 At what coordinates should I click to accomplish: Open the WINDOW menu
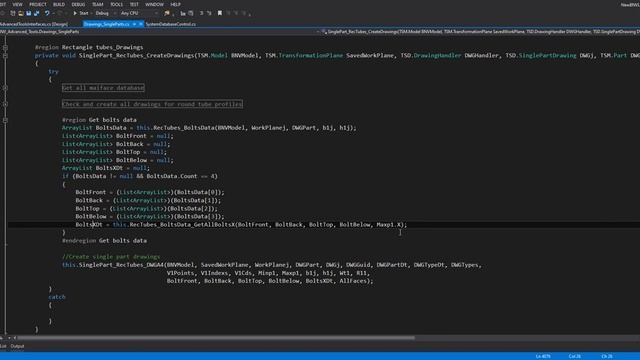[x=154, y=4]
